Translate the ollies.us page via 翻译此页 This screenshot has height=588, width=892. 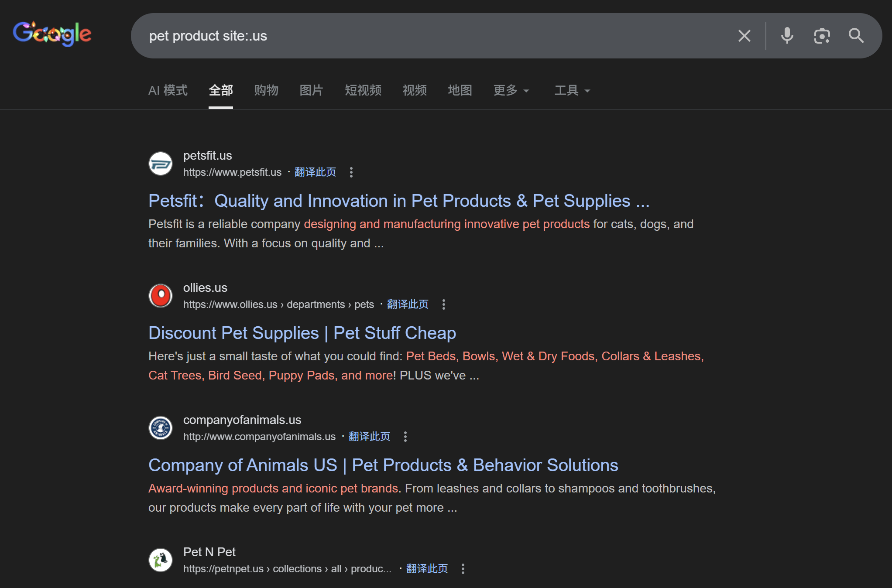[x=408, y=304]
